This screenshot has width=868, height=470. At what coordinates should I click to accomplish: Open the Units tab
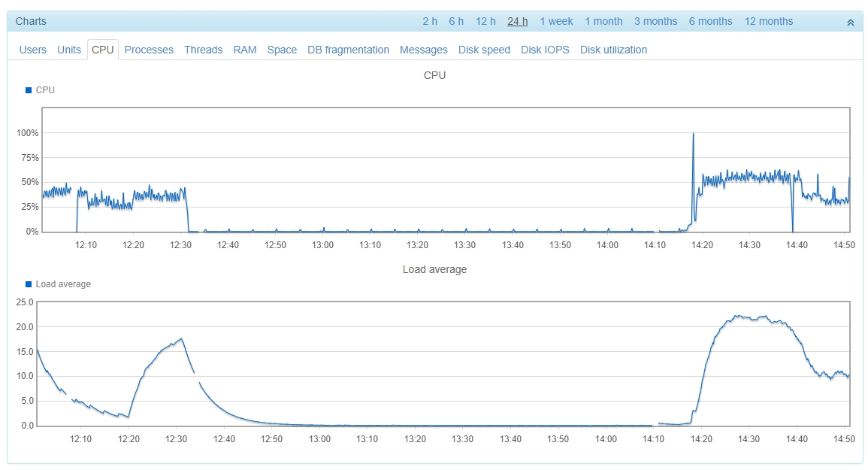click(x=69, y=50)
